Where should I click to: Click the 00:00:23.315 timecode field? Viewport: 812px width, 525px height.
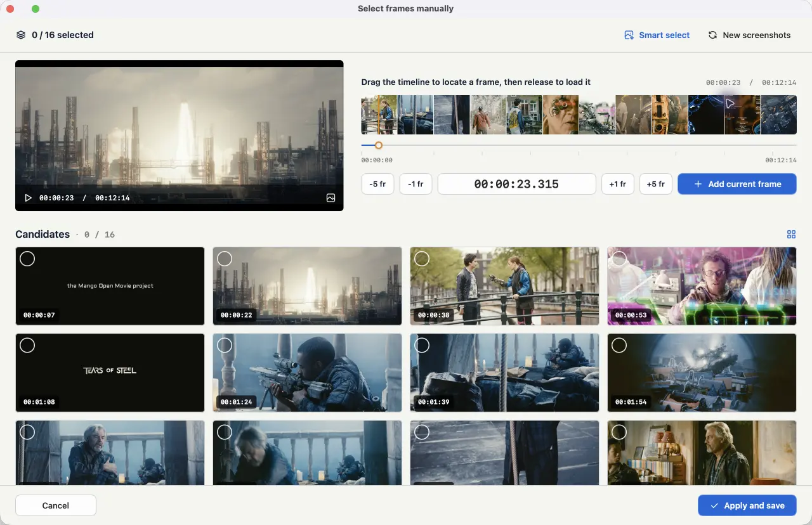pos(516,184)
